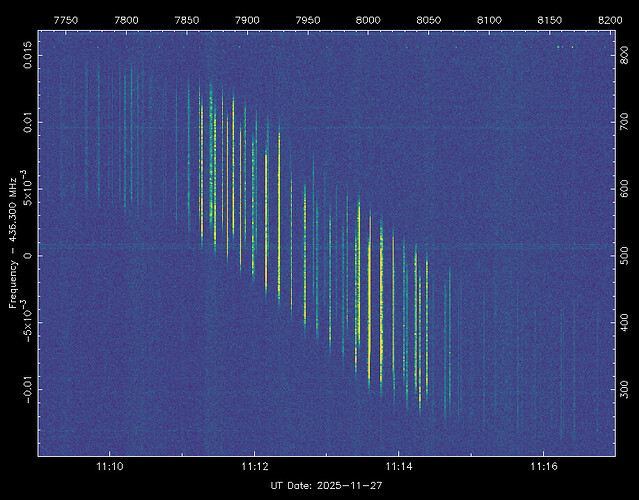
Task: Select the 8100 top axis label
Action: click(488, 20)
